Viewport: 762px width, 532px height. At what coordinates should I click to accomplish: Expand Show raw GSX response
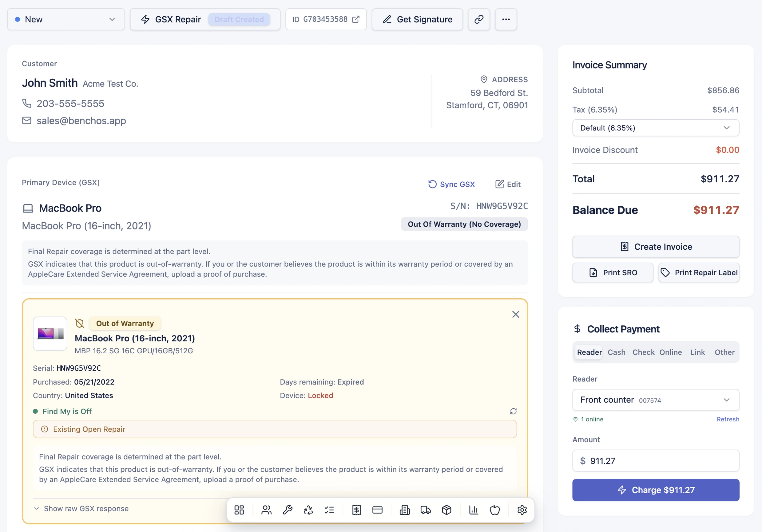click(81, 508)
